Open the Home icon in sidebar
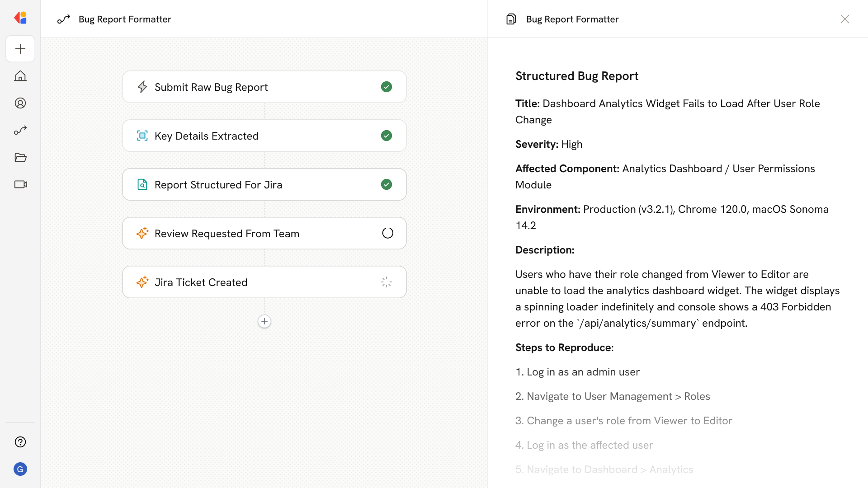The image size is (868, 488). point(20,76)
